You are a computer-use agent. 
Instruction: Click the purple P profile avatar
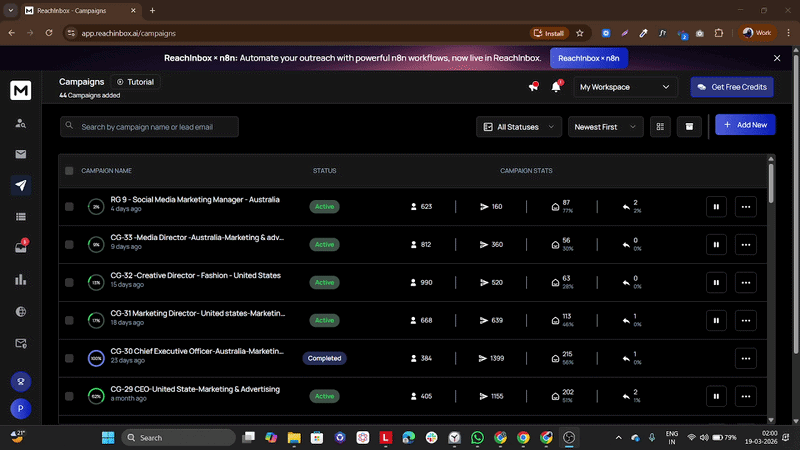20,409
